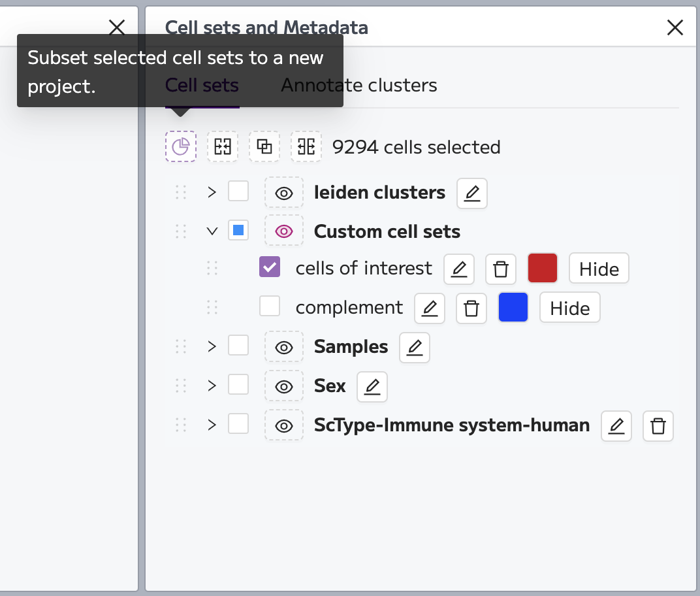Expand the Samples group
The image size is (700, 596).
point(212,346)
